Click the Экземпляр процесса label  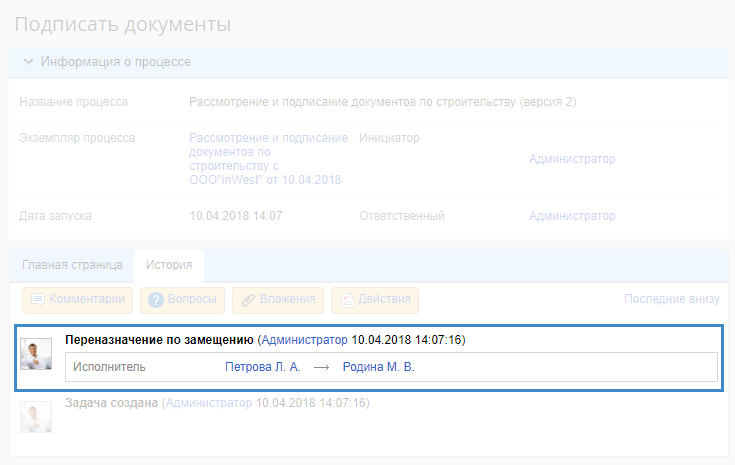77,138
